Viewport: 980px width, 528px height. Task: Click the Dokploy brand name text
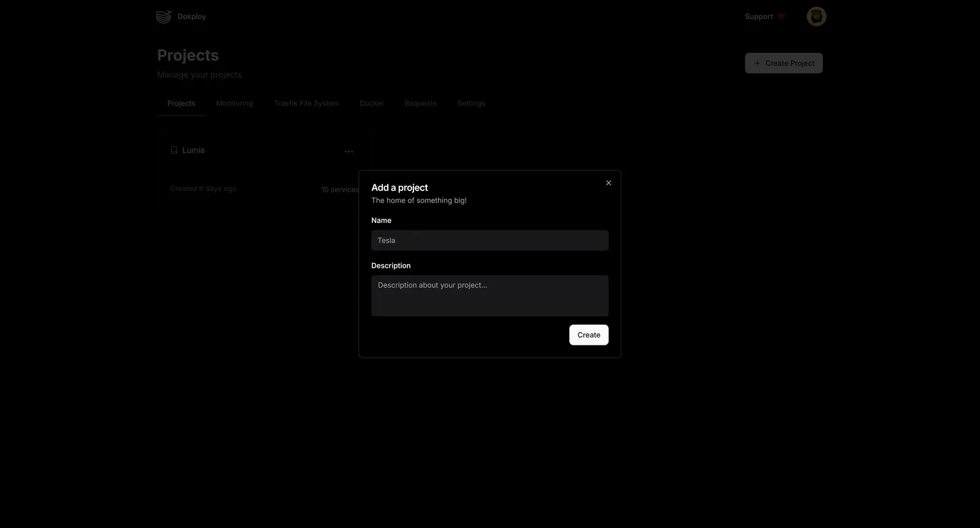(192, 17)
